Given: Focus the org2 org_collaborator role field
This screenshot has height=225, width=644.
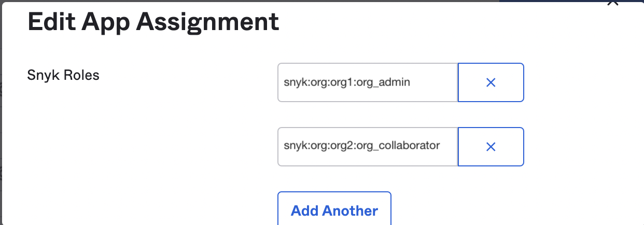Looking at the screenshot, I should point(367,147).
